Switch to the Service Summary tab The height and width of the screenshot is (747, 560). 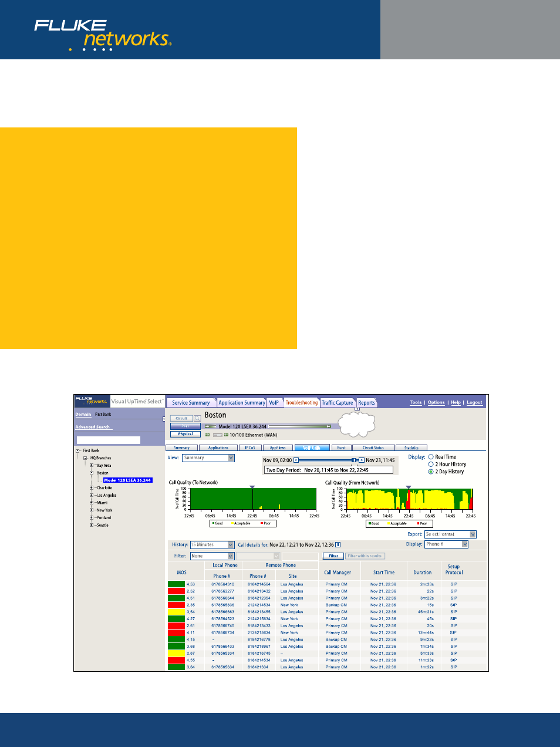click(x=191, y=403)
